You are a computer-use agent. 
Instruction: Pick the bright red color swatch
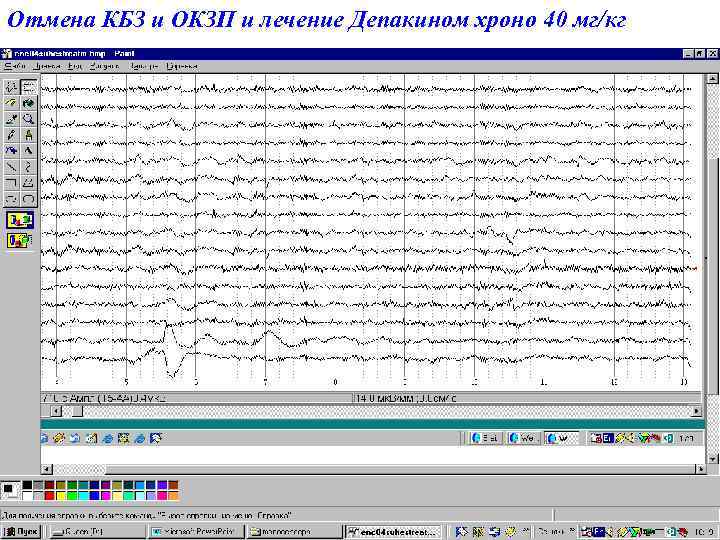(x=50, y=495)
